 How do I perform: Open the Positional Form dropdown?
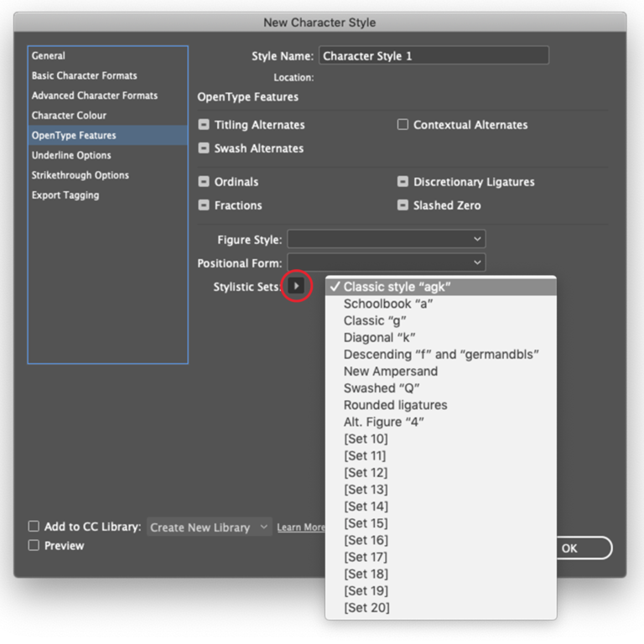click(386, 263)
